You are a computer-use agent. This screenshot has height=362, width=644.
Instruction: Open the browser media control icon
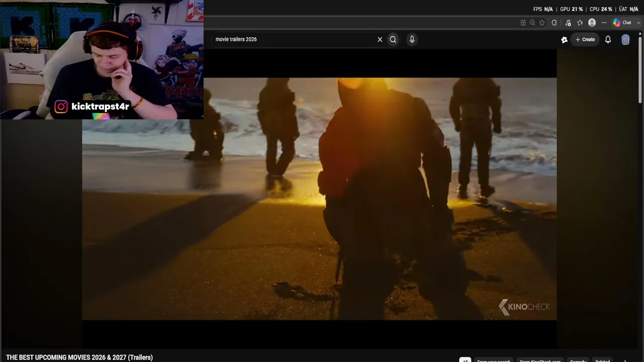[568, 23]
